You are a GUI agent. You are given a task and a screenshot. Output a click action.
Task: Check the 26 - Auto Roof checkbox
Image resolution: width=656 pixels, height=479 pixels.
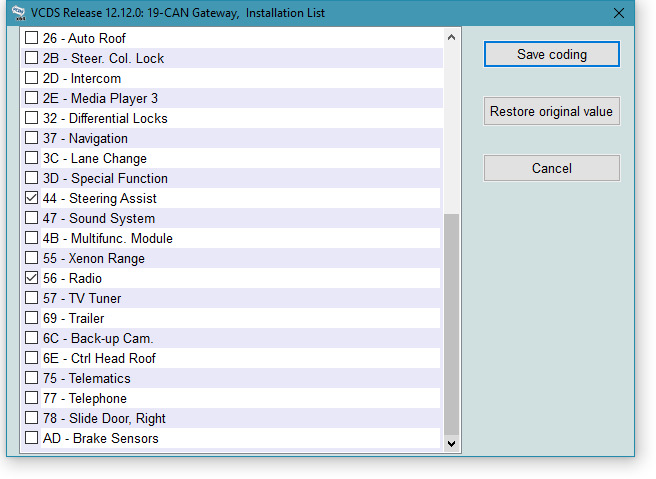tap(31, 38)
